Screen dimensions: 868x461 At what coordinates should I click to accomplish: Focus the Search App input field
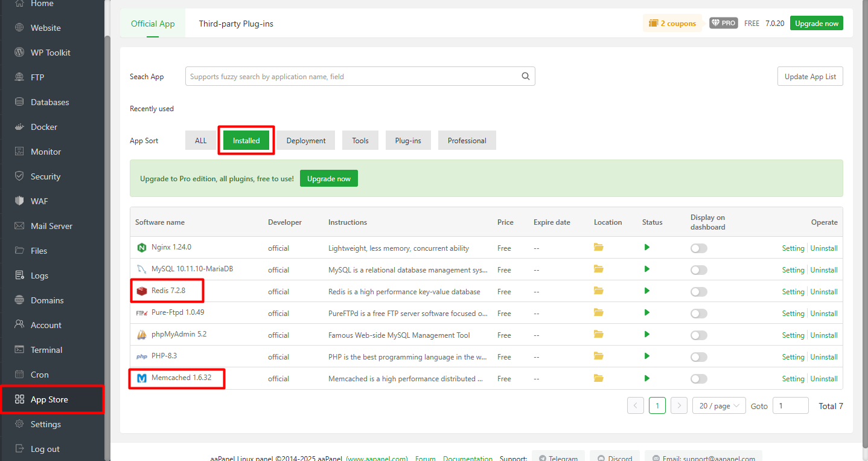[353, 77]
